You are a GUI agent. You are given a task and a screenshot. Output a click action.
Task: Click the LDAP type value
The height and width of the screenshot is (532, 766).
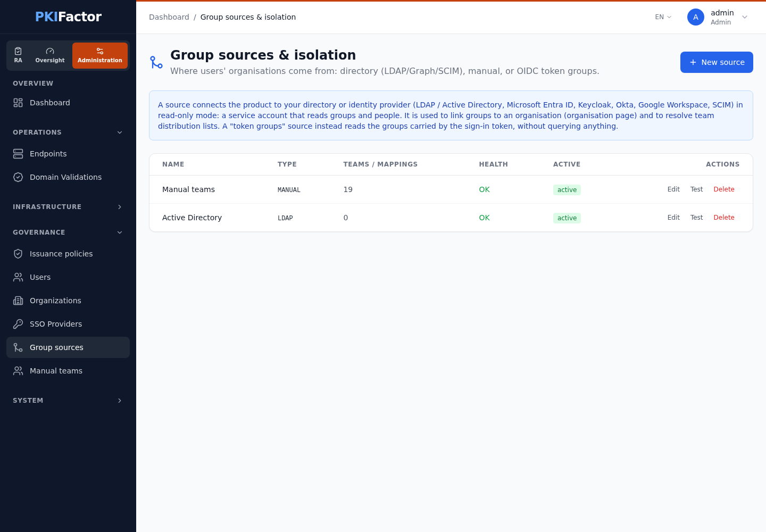click(x=285, y=218)
